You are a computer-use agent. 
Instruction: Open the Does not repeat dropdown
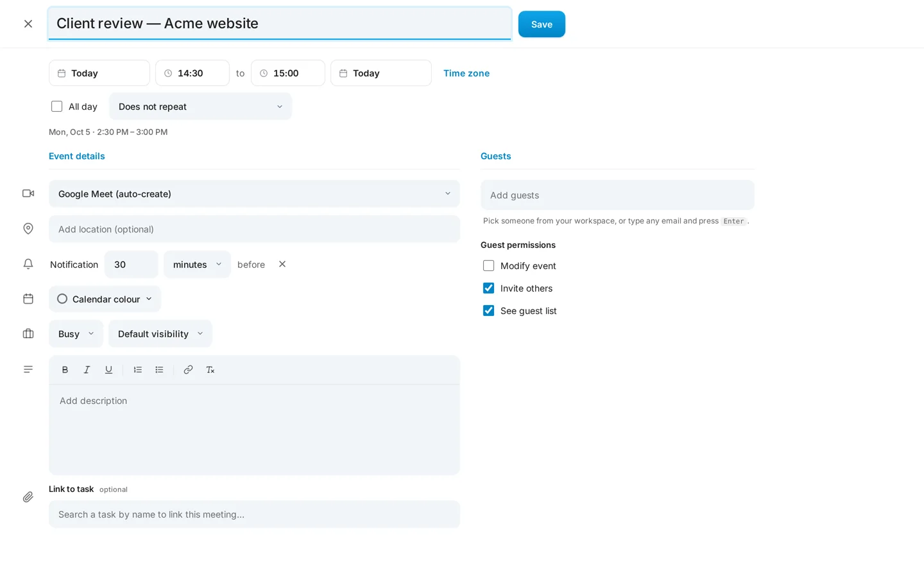click(200, 107)
